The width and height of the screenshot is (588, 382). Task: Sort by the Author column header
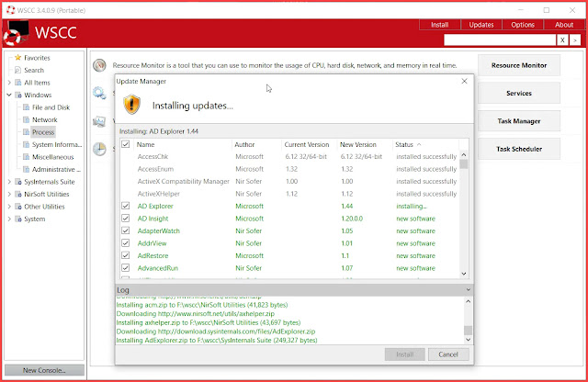[256, 144]
